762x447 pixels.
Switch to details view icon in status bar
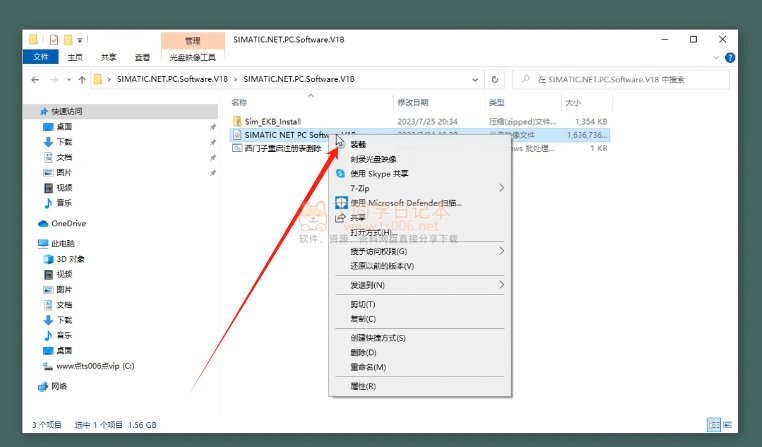click(713, 425)
